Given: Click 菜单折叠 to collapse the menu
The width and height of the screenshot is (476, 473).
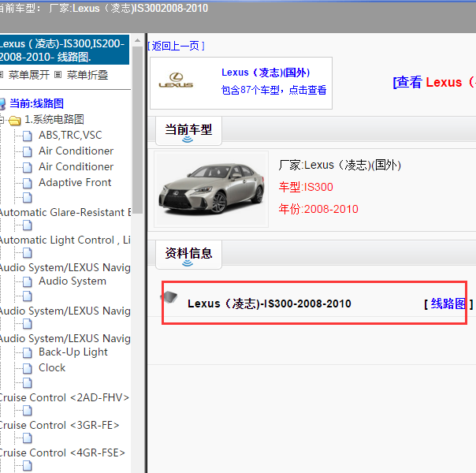Looking at the screenshot, I should tap(87, 75).
